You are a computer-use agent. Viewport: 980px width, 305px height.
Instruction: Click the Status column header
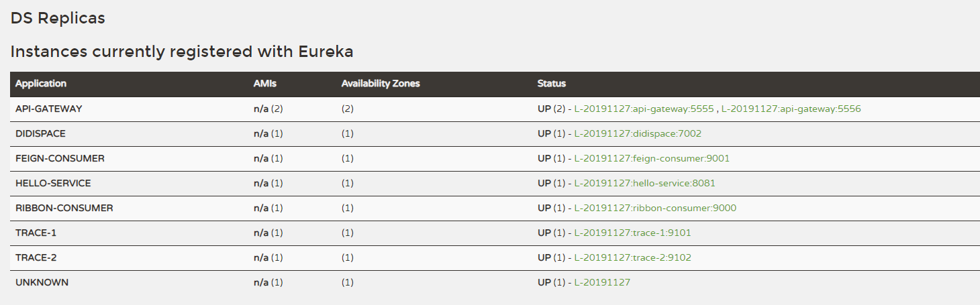552,84
